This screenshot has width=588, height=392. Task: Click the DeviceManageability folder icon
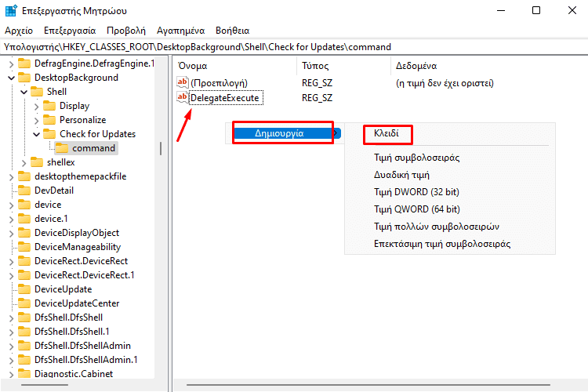click(24, 247)
